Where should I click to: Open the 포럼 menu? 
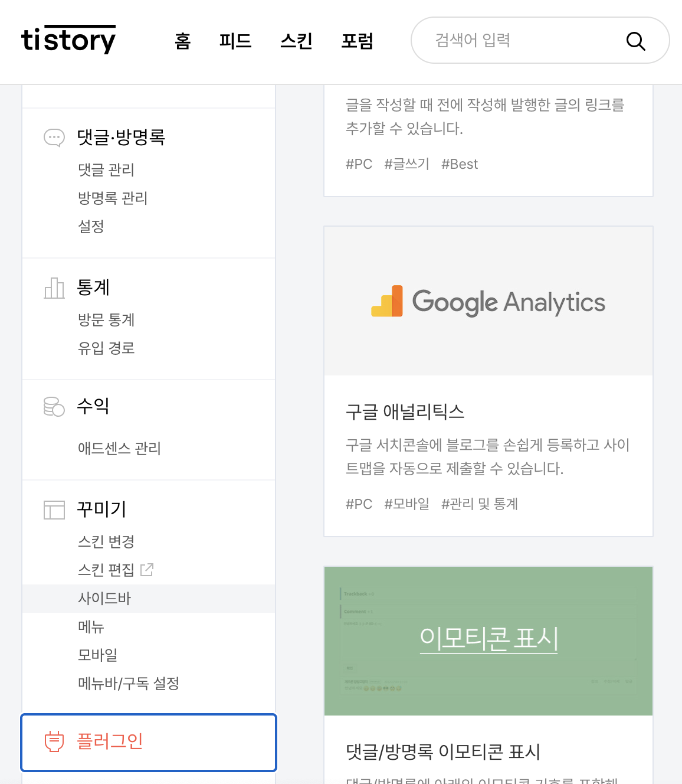[358, 41]
